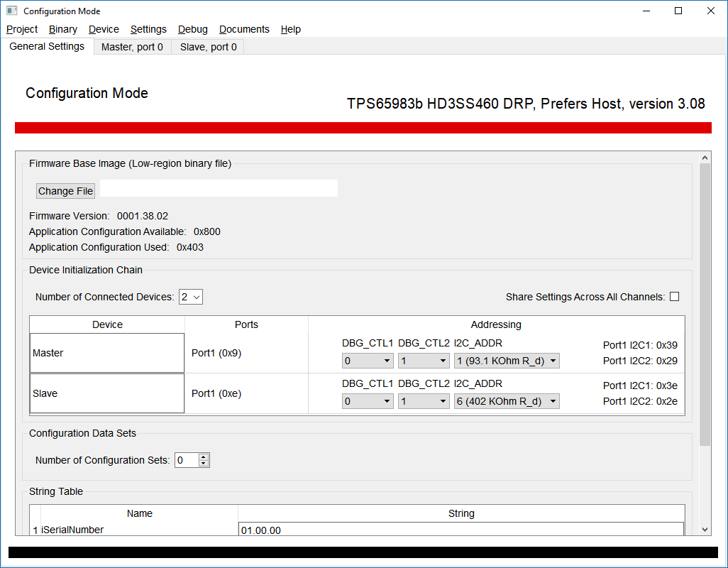728x568 pixels.
Task: Maximize the Configuration Mode window
Action: coord(678,11)
